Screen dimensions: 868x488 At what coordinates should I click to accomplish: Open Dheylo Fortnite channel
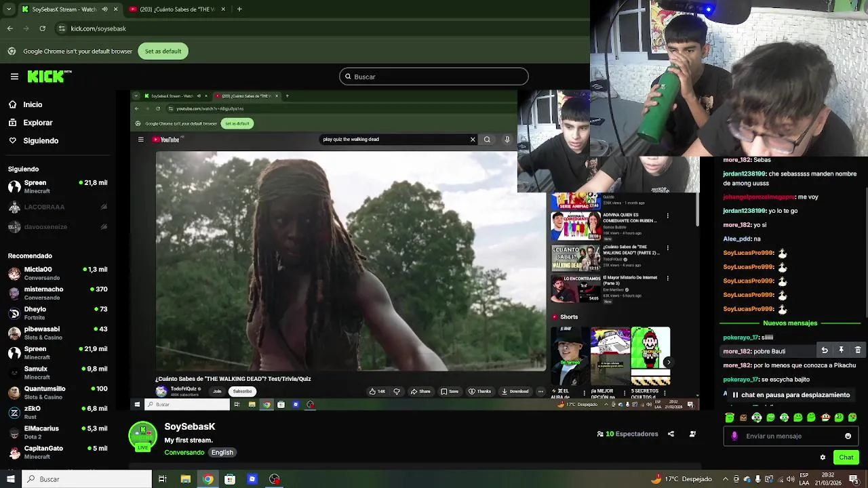[x=58, y=313]
